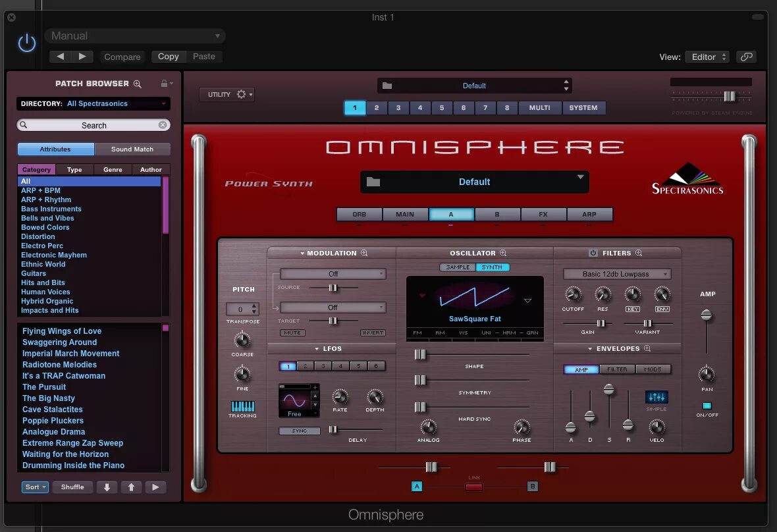Zoom into the Modulation section
Screen dimensions: 777x532
[363, 253]
